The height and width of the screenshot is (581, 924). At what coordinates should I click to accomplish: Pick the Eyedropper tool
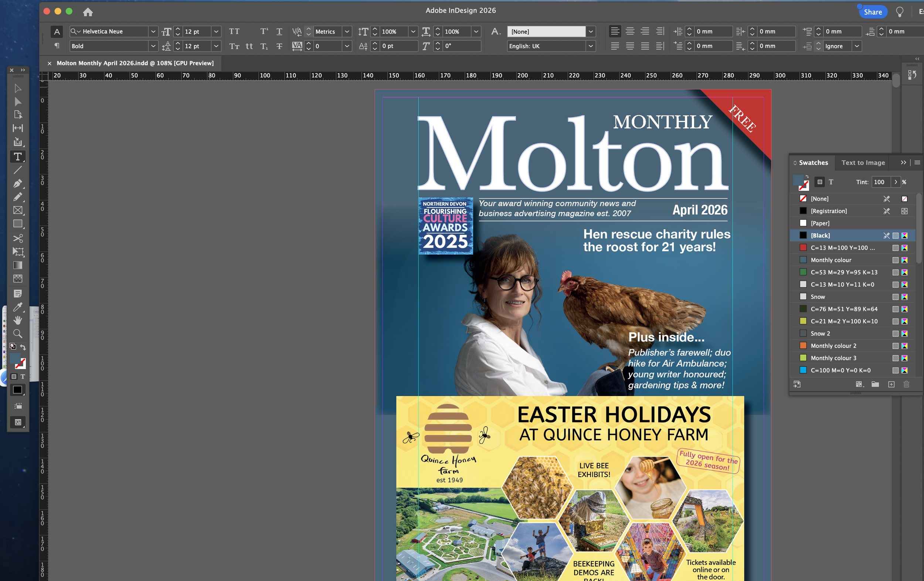coord(18,307)
